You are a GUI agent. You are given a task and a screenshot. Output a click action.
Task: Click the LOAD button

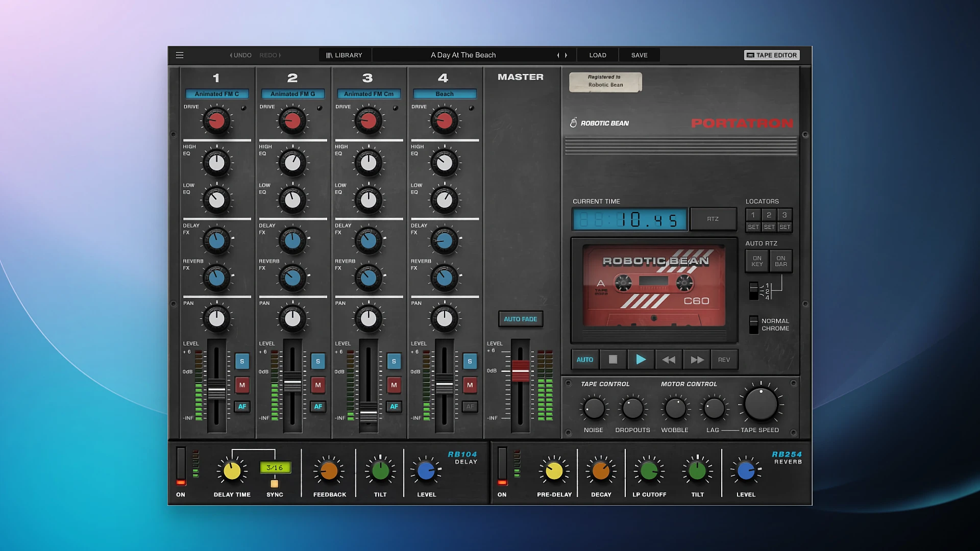click(598, 55)
